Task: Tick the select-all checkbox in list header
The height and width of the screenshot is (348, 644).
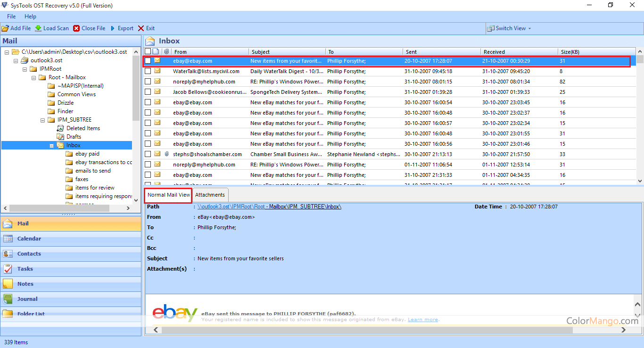Action: 148,51
